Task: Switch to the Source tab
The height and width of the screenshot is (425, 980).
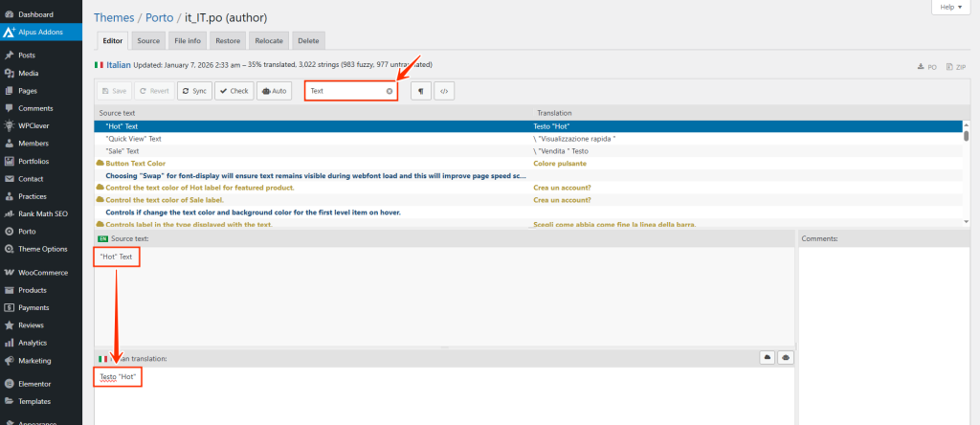Action: (x=148, y=41)
